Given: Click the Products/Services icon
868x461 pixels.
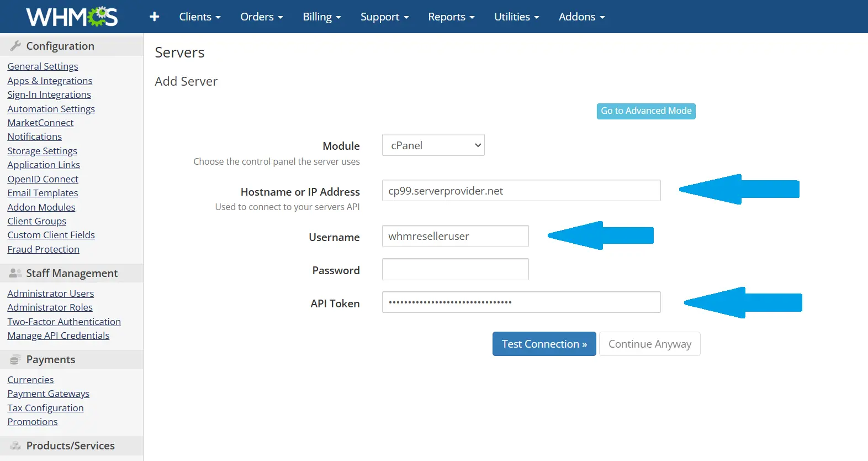Looking at the screenshot, I should coord(15,446).
